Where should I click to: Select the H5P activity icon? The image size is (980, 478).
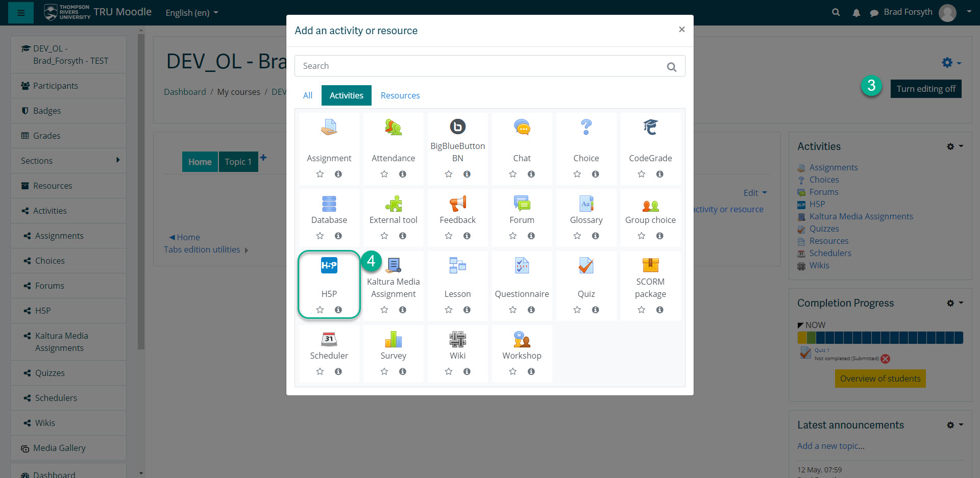[x=329, y=265]
